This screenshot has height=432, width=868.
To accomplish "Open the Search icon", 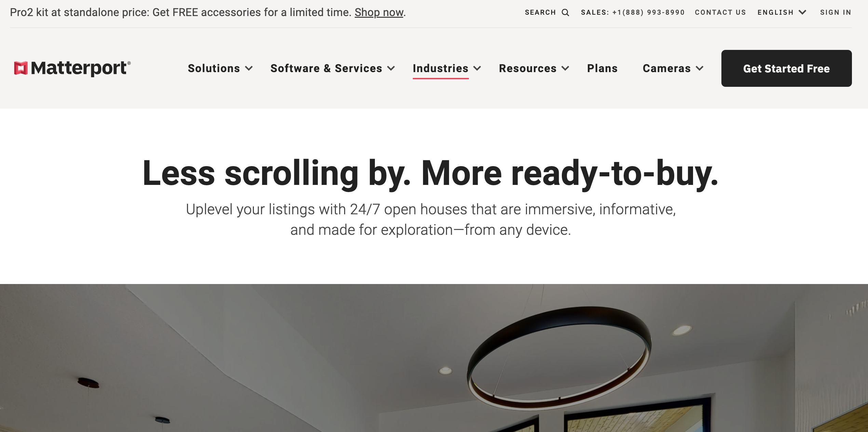I will click(566, 12).
